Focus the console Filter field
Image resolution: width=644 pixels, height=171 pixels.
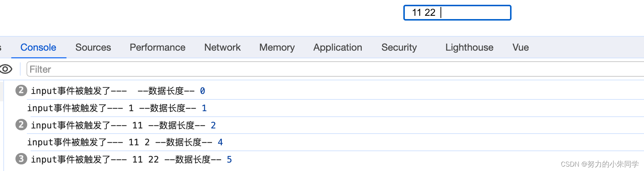click(331, 69)
